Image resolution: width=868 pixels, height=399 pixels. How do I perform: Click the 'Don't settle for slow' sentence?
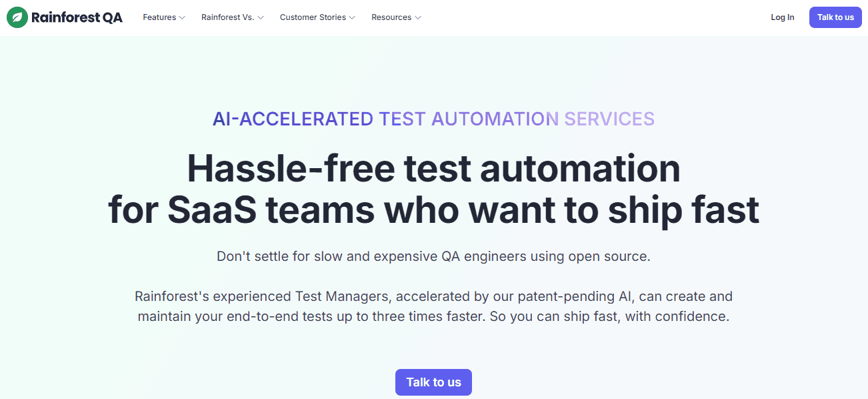point(433,256)
